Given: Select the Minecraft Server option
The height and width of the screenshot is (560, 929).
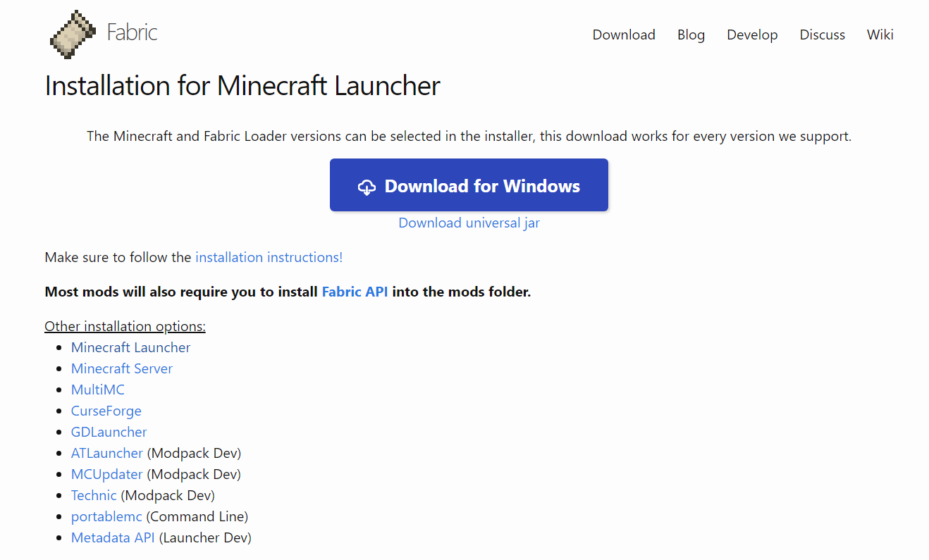Looking at the screenshot, I should (121, 368).
